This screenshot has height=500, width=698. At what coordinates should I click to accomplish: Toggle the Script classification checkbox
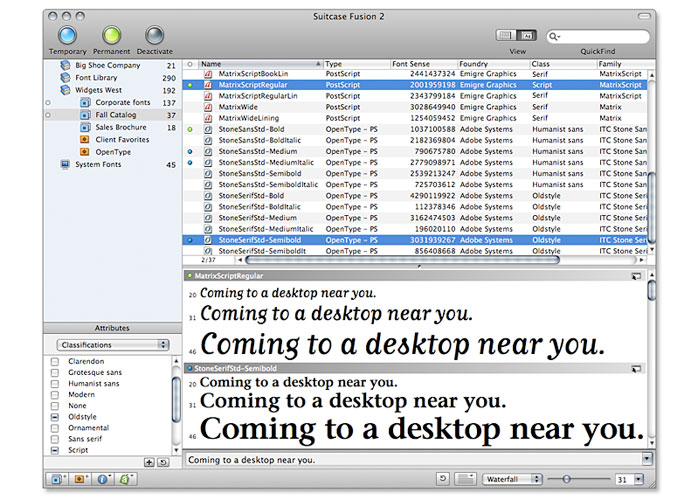55,451
